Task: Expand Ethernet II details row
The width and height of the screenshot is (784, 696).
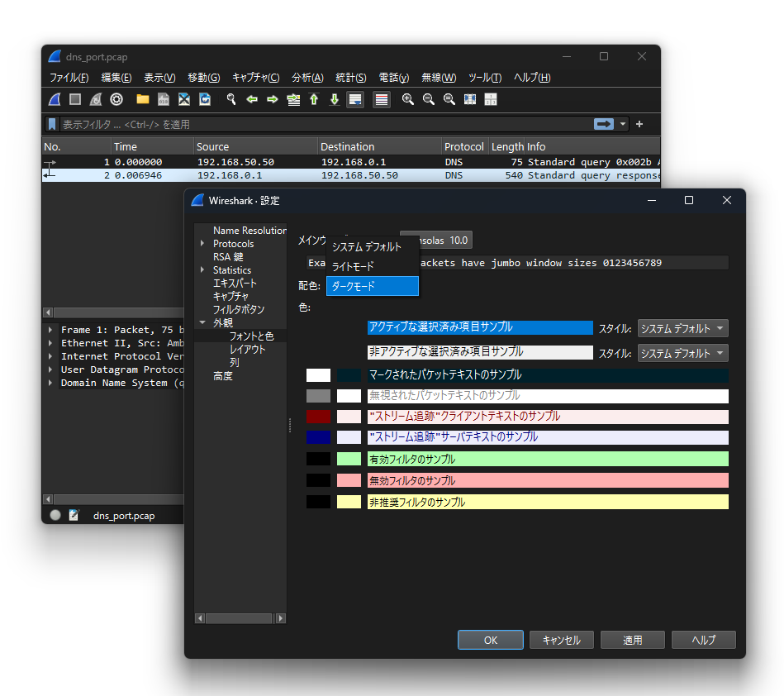Action: pos(50,343)
